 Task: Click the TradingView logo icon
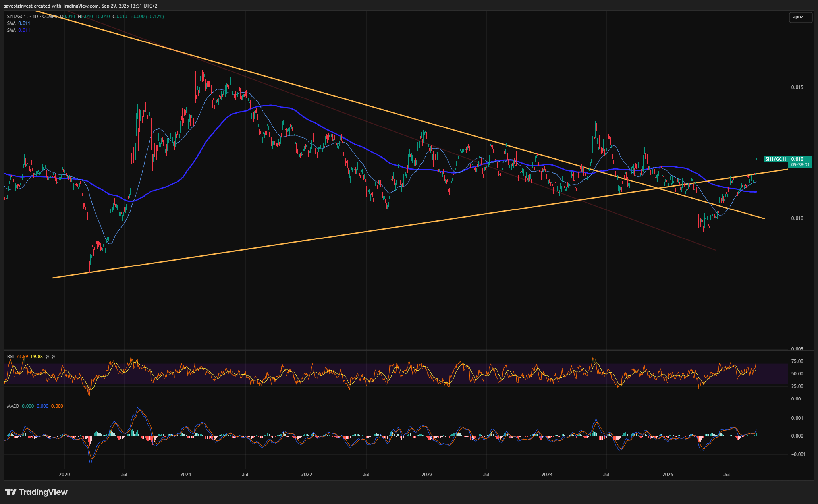click(11, 492)
